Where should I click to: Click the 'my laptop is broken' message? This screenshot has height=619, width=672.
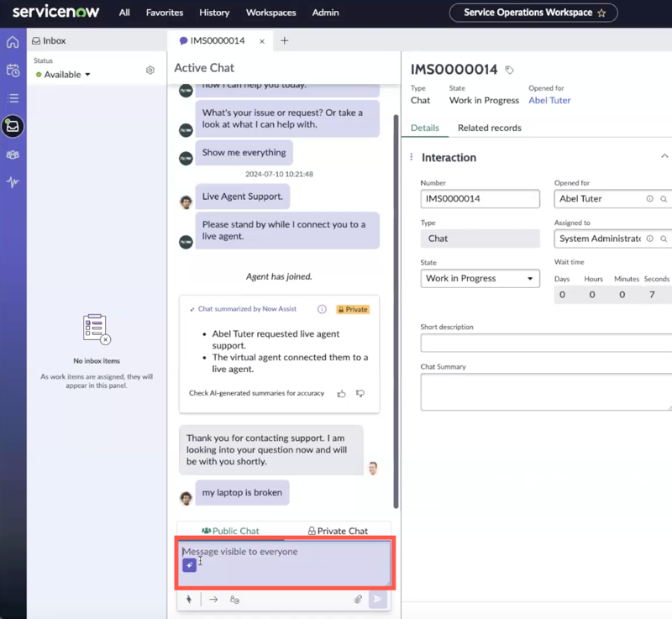click(x=242, y=493)
